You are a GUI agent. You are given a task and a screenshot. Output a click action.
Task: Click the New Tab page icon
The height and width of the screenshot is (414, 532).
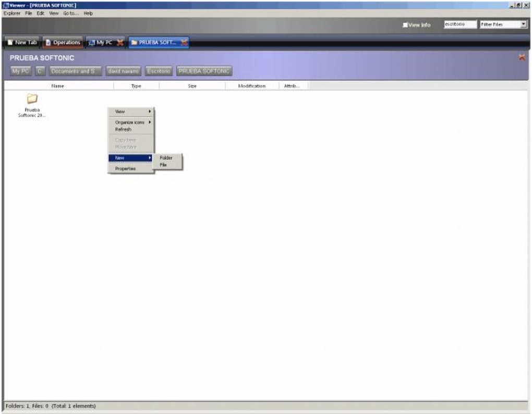point(10,42)
